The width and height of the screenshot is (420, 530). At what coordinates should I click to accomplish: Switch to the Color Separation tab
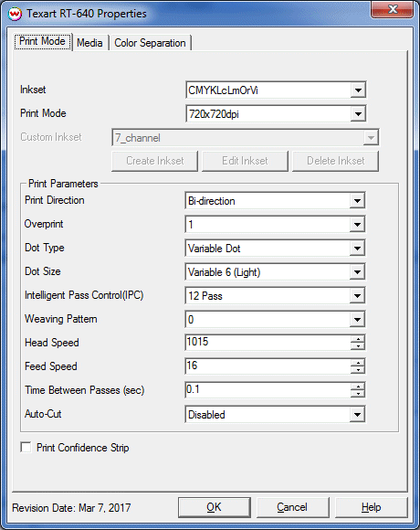click(150, 43)
